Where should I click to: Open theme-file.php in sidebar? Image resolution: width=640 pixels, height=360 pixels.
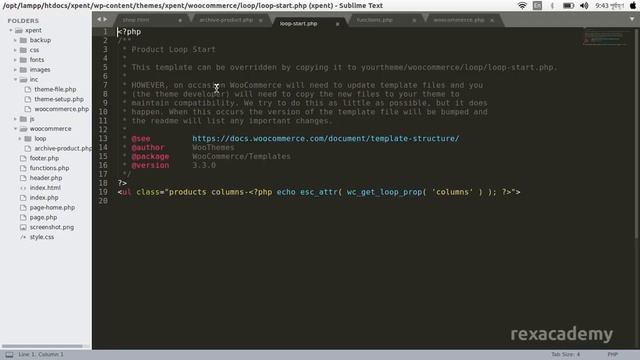coord(55,89)
